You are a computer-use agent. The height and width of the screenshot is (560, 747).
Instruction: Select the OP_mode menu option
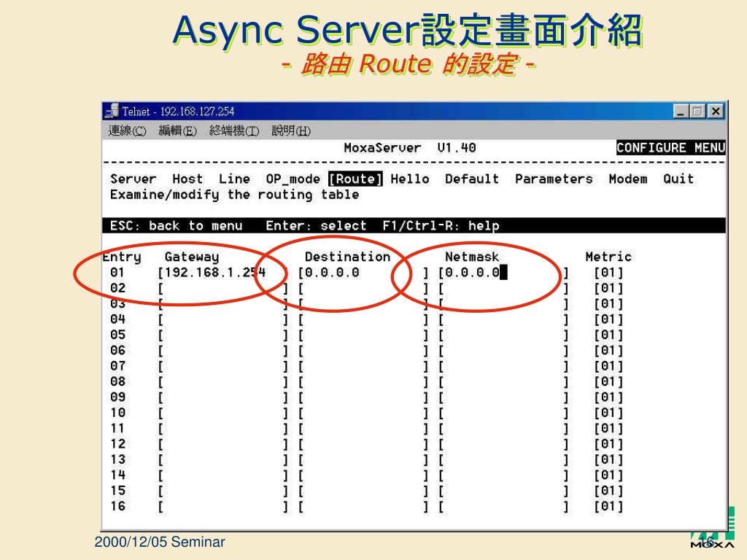pyautogui.click(x=293, y=179)
